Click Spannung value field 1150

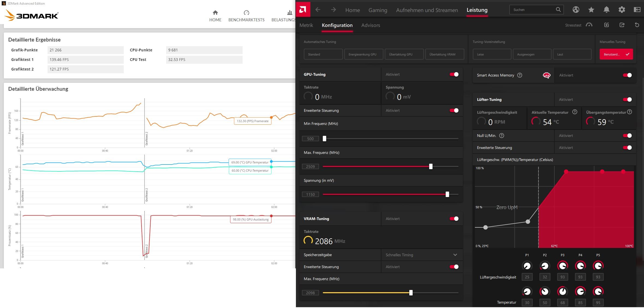(x=310, y=194)
